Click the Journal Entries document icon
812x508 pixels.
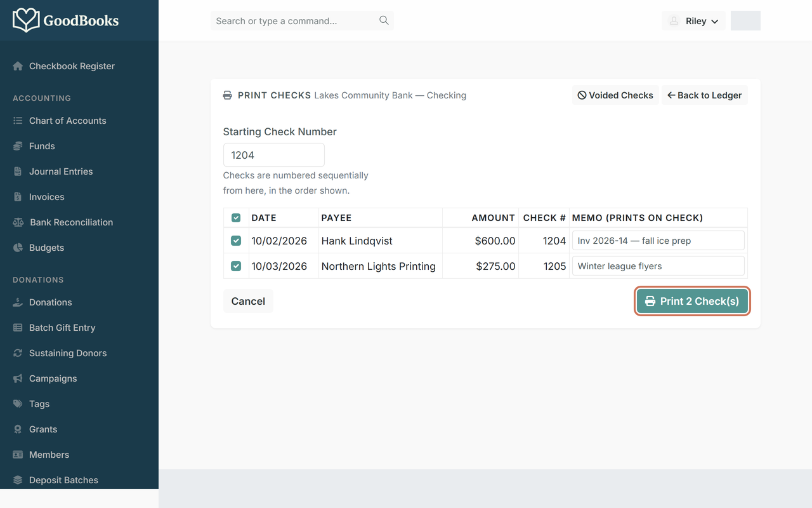pos(18,171)
